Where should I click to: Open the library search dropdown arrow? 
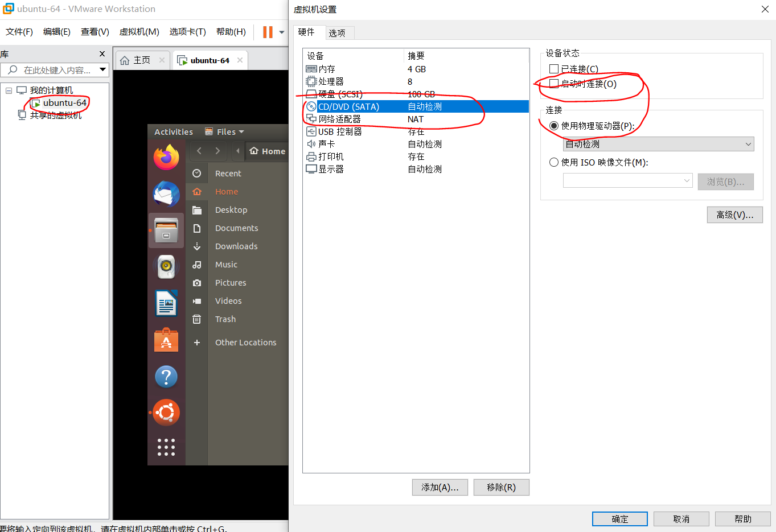pos(102,69)
